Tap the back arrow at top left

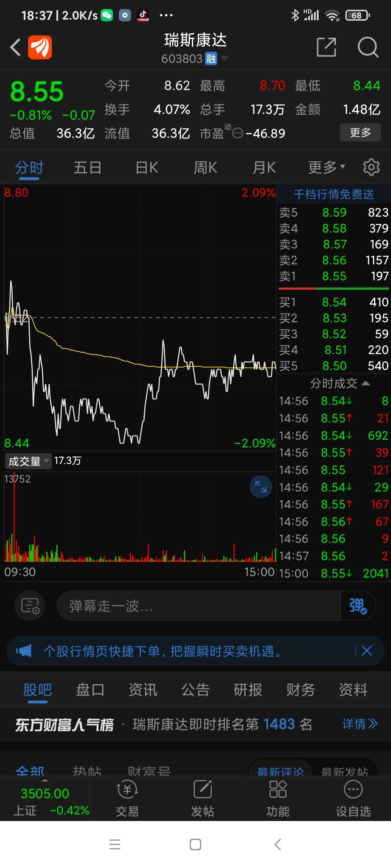click(x=15, y=47)
